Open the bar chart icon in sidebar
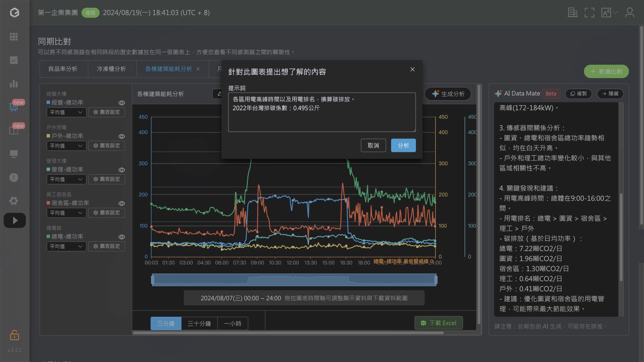 pyautogui.click(x=14, y=83)
